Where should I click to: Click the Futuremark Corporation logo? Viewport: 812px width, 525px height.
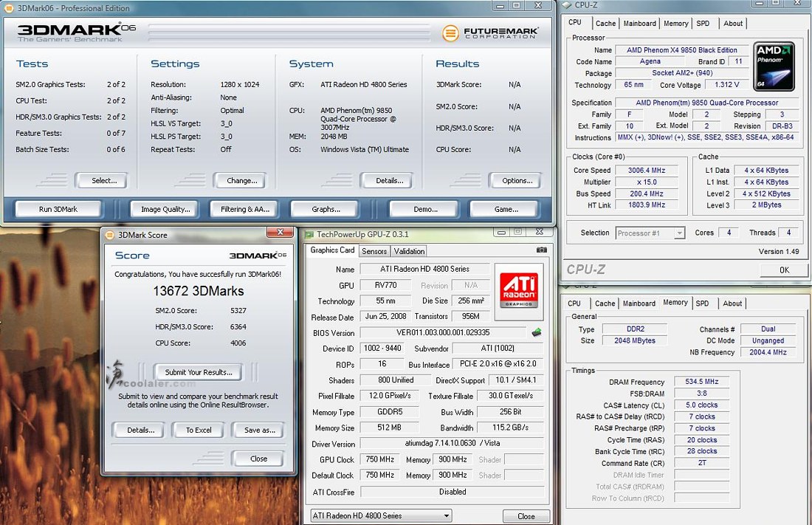[490, 33]
